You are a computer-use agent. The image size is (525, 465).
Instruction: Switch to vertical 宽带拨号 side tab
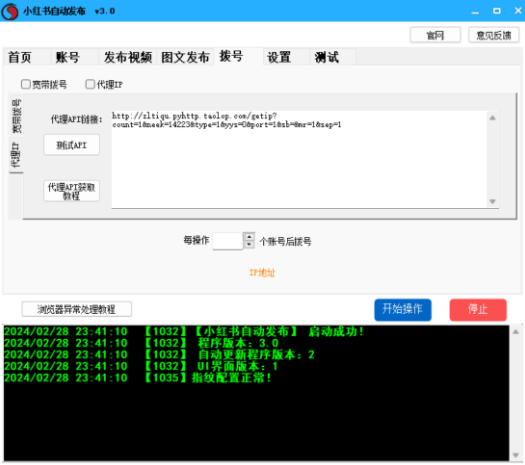pyautogui.click(x=16, y=115)
